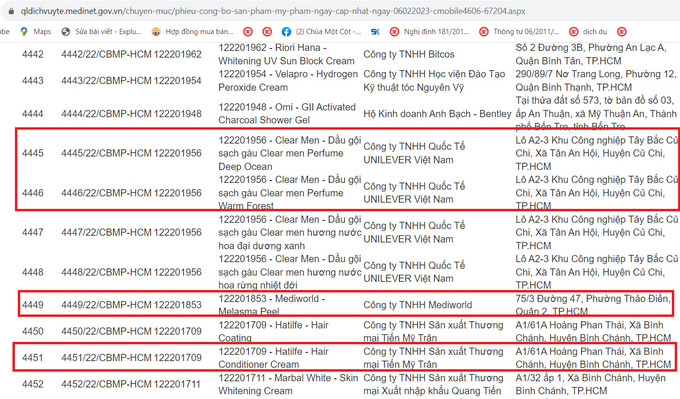Click the last red circle bookmark icon
The width and height of the screenshot is (680, 399).
point(621,32)
